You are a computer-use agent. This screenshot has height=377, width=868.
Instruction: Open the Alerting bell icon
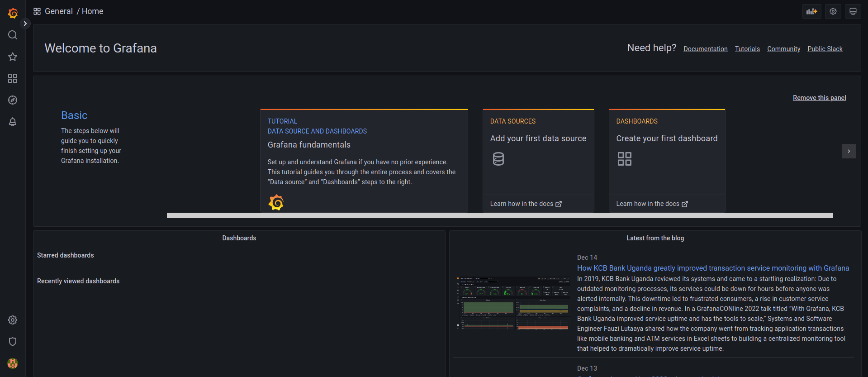(13, 122)
